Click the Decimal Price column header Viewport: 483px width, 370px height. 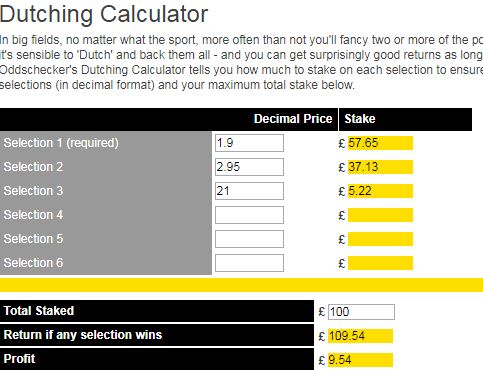click(x=293, y=119)
